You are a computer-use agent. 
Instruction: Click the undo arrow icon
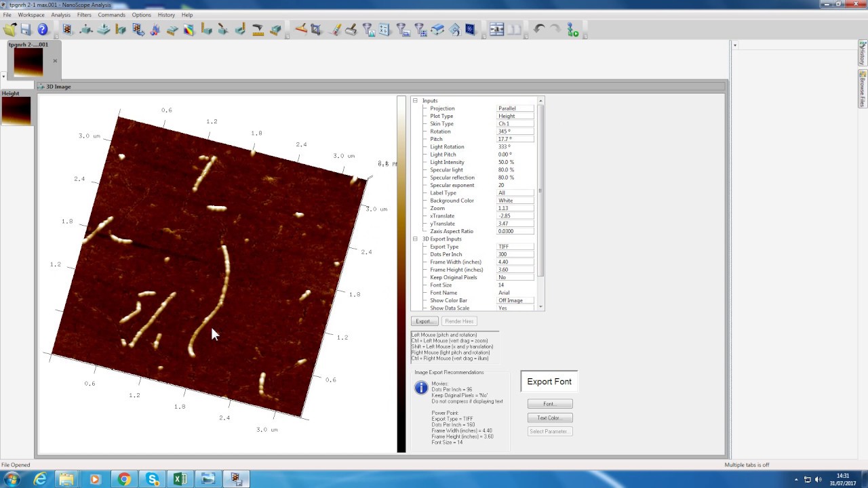[539, 29]
